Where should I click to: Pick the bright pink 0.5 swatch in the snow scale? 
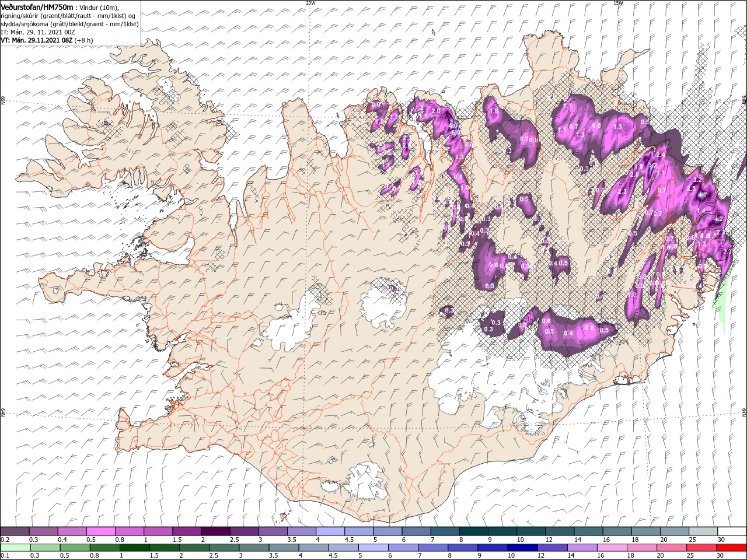[x=100, y=531]
